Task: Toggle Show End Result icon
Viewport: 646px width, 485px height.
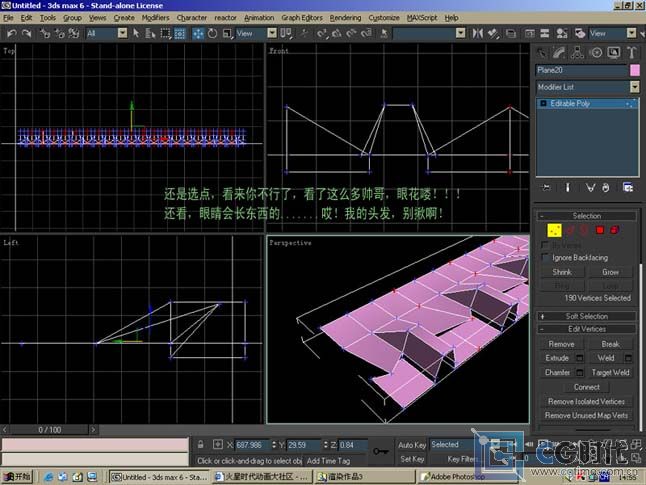Action: [x=567, y=188]
